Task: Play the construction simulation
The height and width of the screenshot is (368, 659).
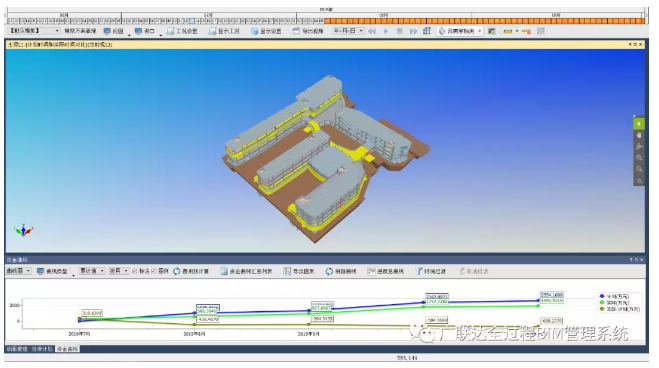Action: [x=386, y=31]
